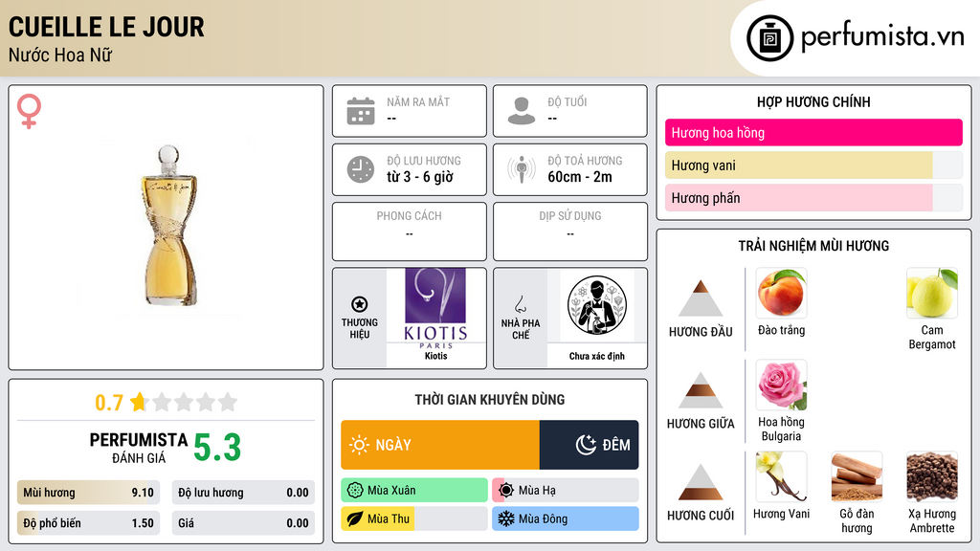The width and height of the screenshot is (980, 551).
Task: Click the calendar icon for Năm ra mắt
Action: click(361, 111)
